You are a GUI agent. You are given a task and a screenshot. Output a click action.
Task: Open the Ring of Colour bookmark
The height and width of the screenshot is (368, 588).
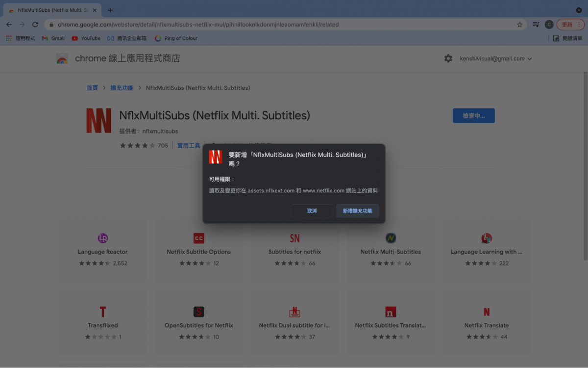pos(176,38)
